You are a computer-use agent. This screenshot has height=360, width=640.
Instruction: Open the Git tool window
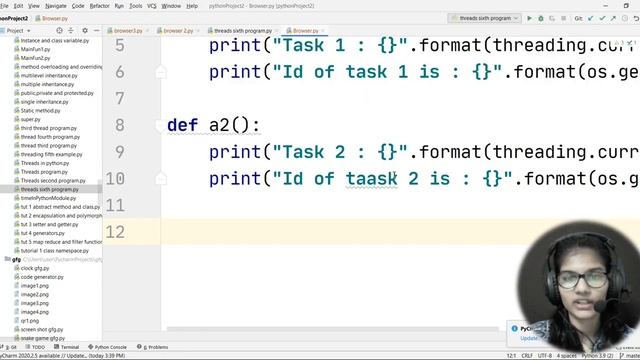(9, 347)
